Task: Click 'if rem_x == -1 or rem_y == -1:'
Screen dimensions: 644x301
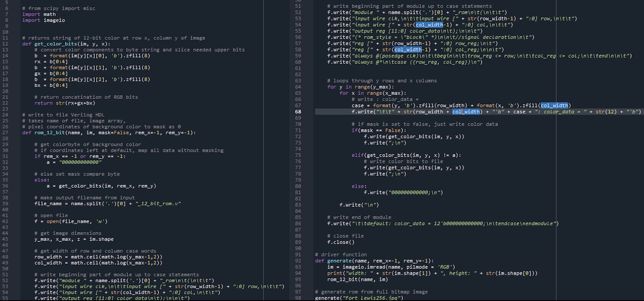Action: tap(80, 156)
